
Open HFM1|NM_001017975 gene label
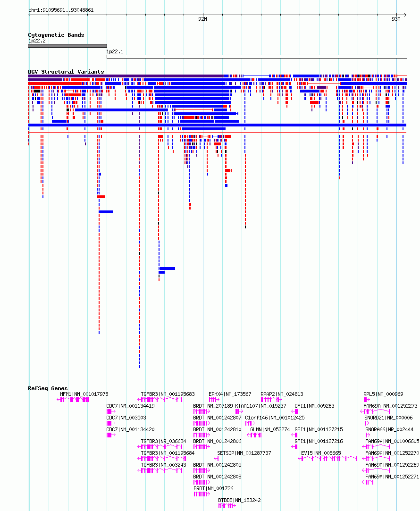[84, 394]
